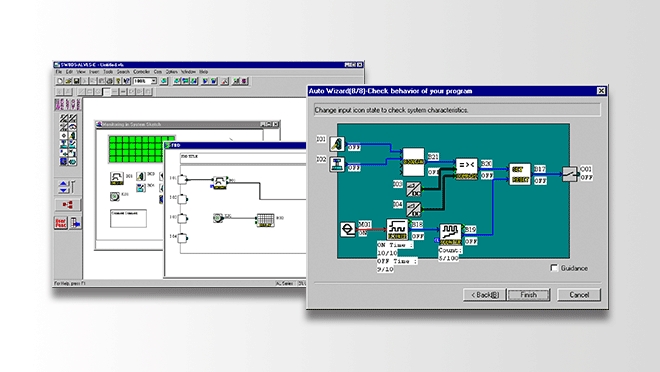
Task: Toggle input I01 icon state in Auto Wizard
Action: (x=337, y=144)
